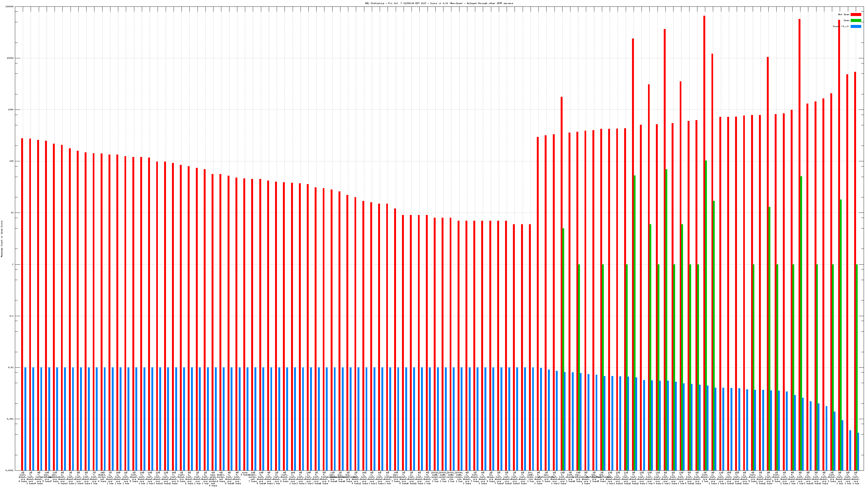This screenshot has height=488, width=868.
Task: Click the 10000 y-axis tick label
Action: pyautogui.click(x=11, y=58)
